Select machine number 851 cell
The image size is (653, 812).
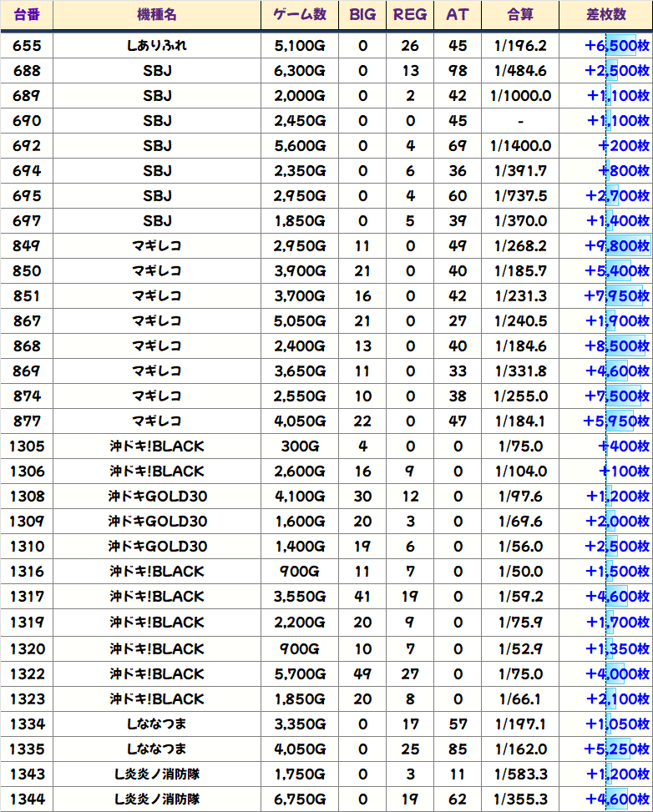pos(27,296)
